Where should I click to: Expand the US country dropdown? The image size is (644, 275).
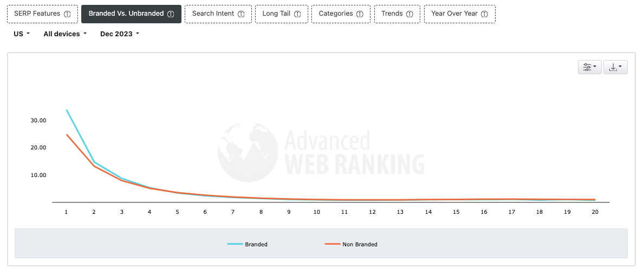pos(22,34)
